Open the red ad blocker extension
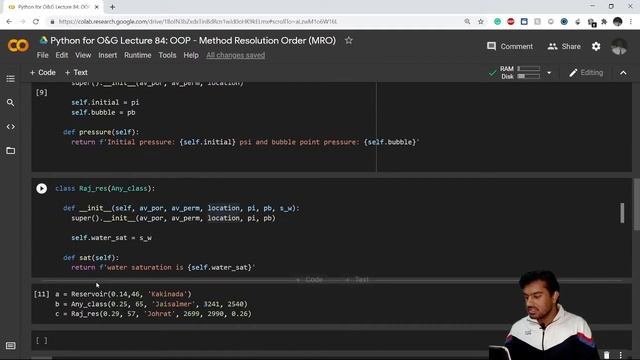Image resolution: width=640 pixels, height=360 pixels. pyautogui.click(x=511, y=22)
